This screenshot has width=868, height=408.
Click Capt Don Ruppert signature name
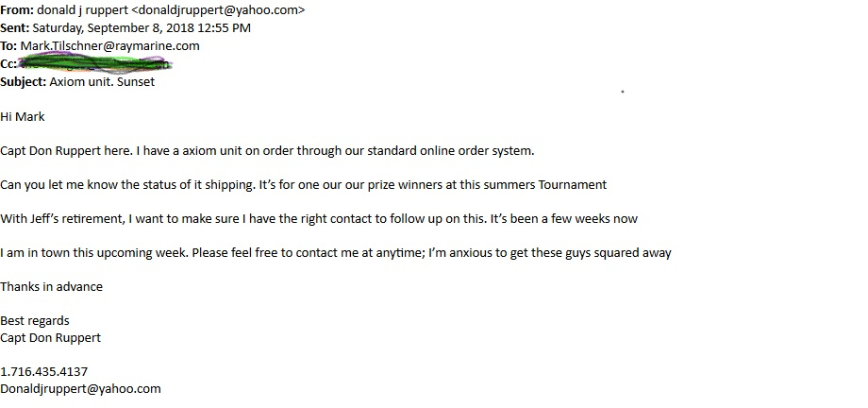coord(50,338)
